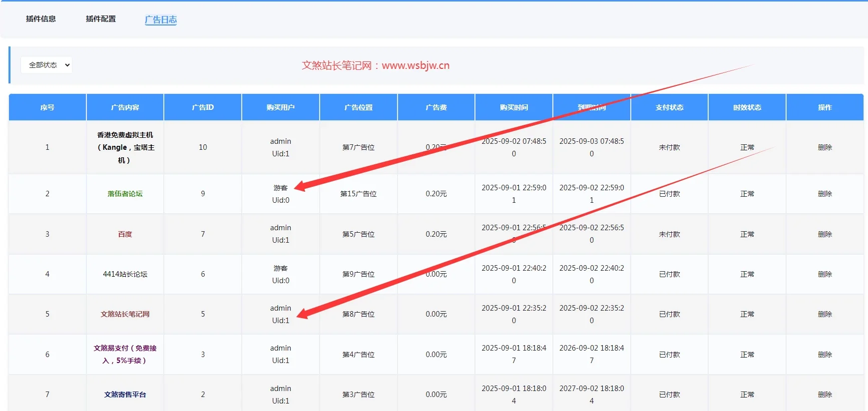The height and width of the screenshot is (411, 868).
Task: Remove the 百度 ad log entry
Action: [825, 234]
